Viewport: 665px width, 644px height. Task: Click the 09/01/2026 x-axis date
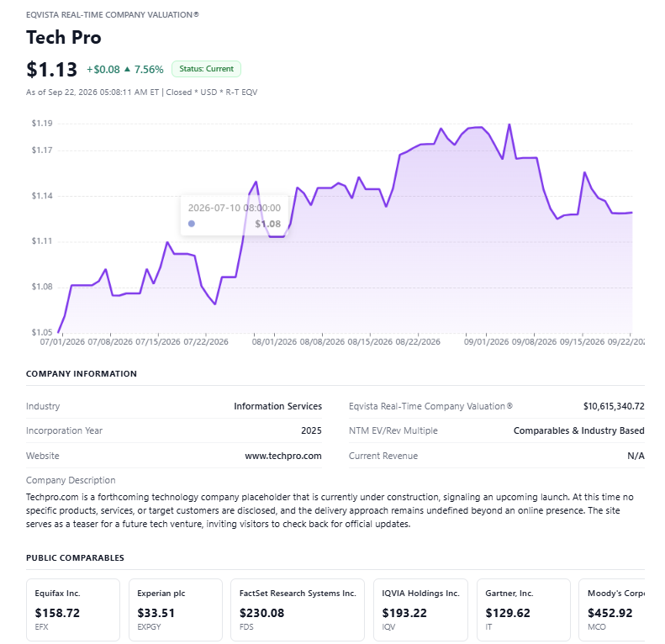coord(486,342)
